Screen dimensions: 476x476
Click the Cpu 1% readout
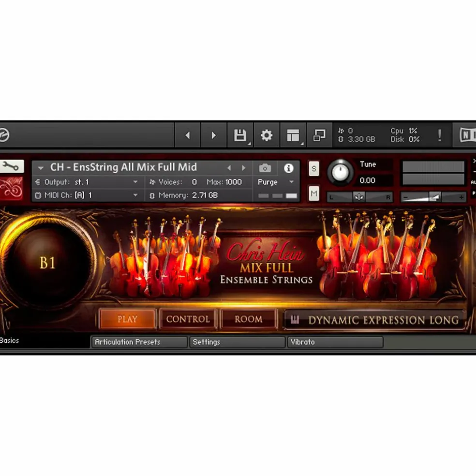coord(405,131)
